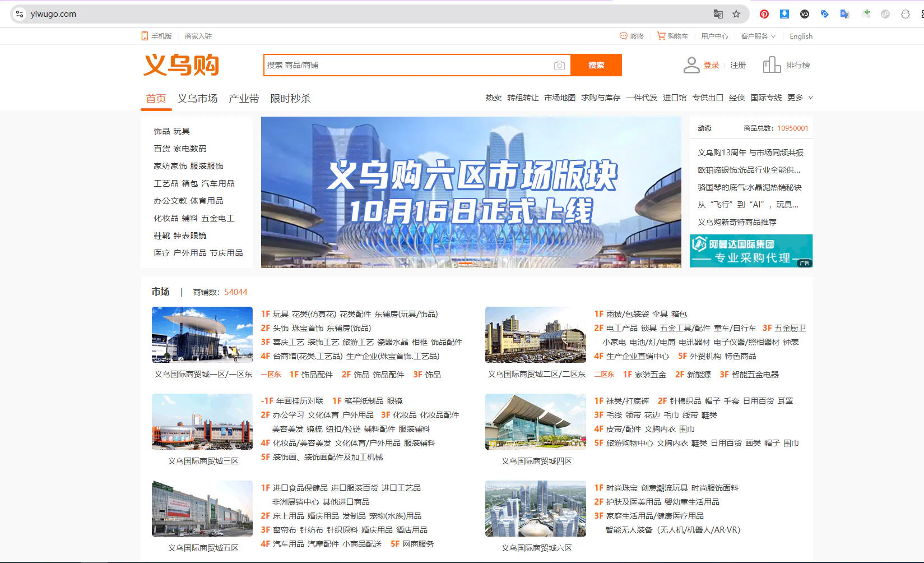924x563 pixels.
Task: Open the 时尚珠宝 link in 六区
Action: (621, 488)
